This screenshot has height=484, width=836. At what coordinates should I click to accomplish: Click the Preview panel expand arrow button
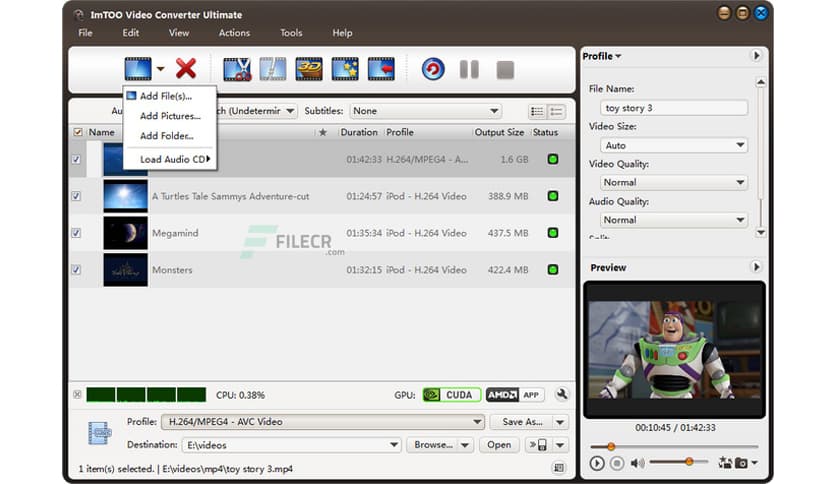756,267
